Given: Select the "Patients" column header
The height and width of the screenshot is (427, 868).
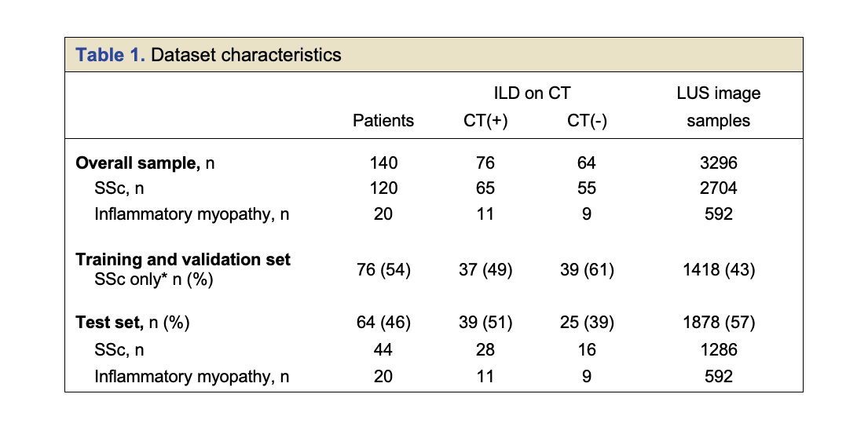Looking at the screenshot, I should pos(383,121).
